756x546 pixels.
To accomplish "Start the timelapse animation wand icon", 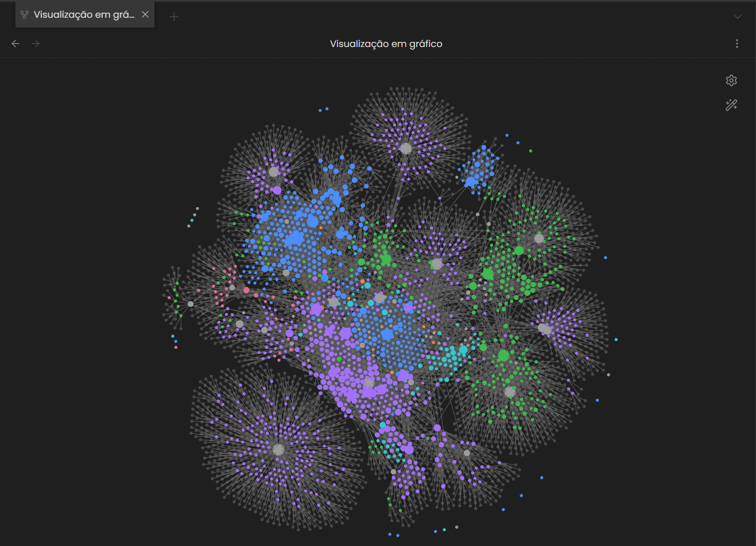I will 731,105.
